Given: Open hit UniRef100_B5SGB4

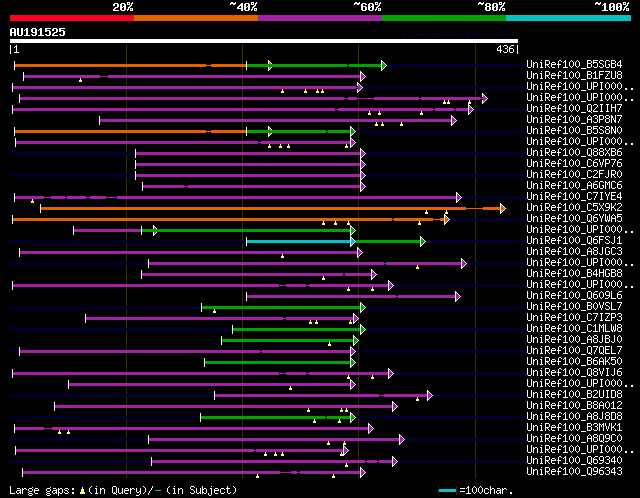Looking at the screenshot, I should coord(574,64).
